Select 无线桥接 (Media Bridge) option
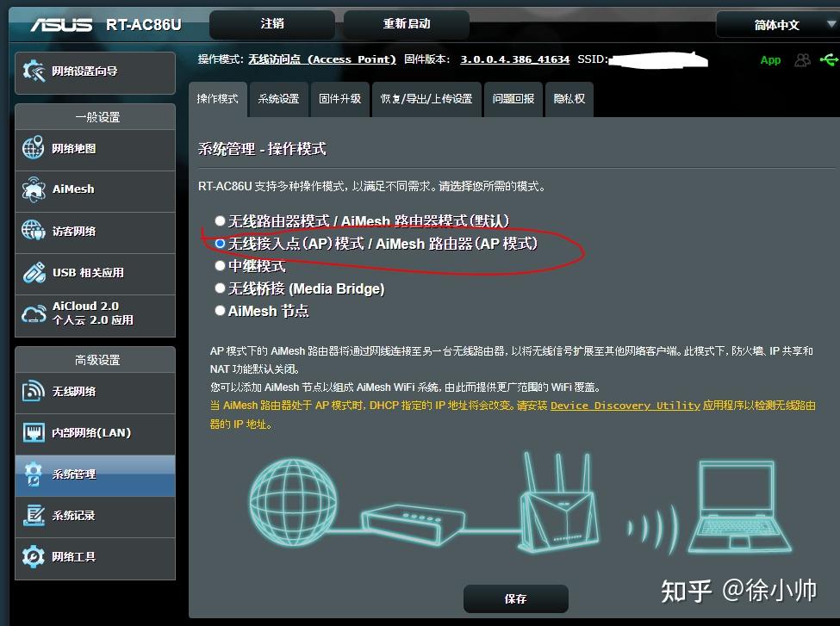 [x=220, y=288]
